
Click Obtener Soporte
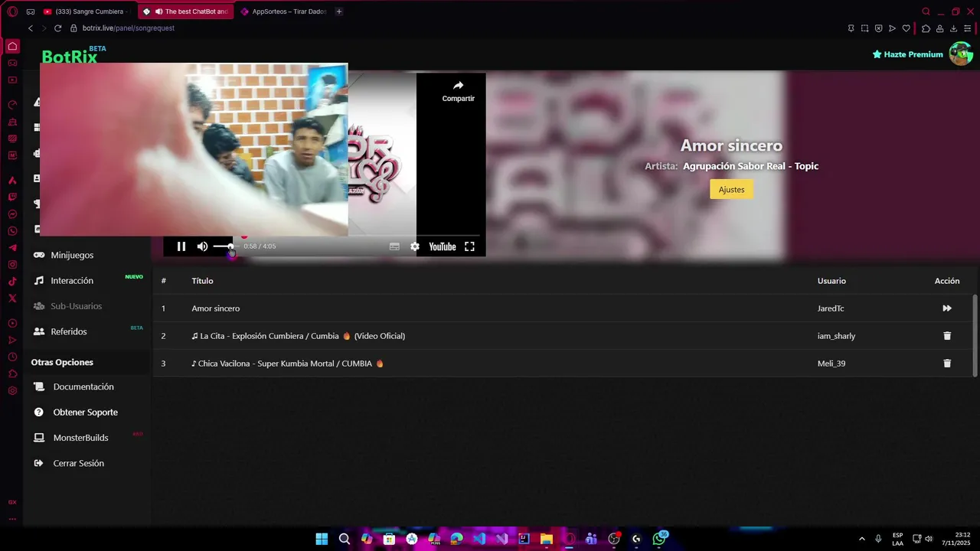pos(85,412)
